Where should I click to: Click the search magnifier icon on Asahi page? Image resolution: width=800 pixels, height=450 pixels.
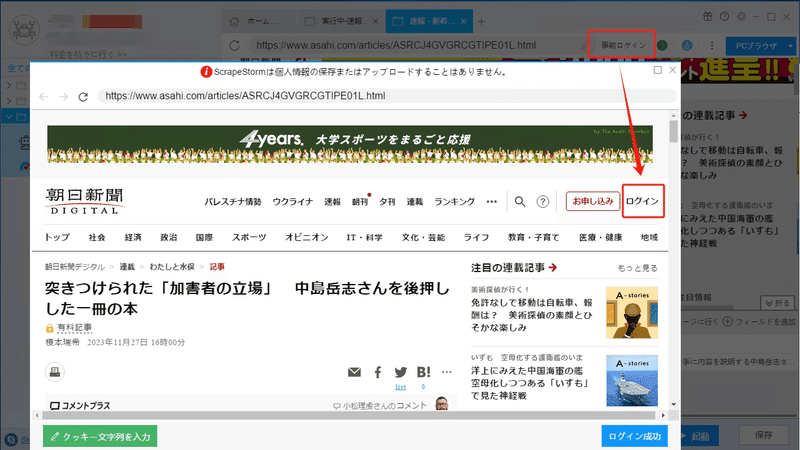[519, 202]
